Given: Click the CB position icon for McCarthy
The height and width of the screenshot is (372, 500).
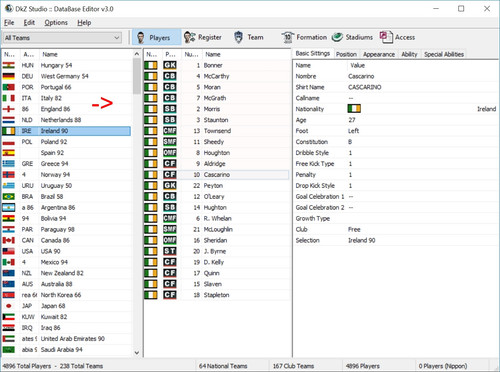Looking at the screenshot, I should click(x=170, y=76).
